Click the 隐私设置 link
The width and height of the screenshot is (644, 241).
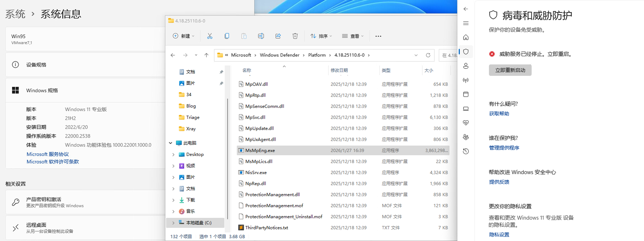click(499, 235)
